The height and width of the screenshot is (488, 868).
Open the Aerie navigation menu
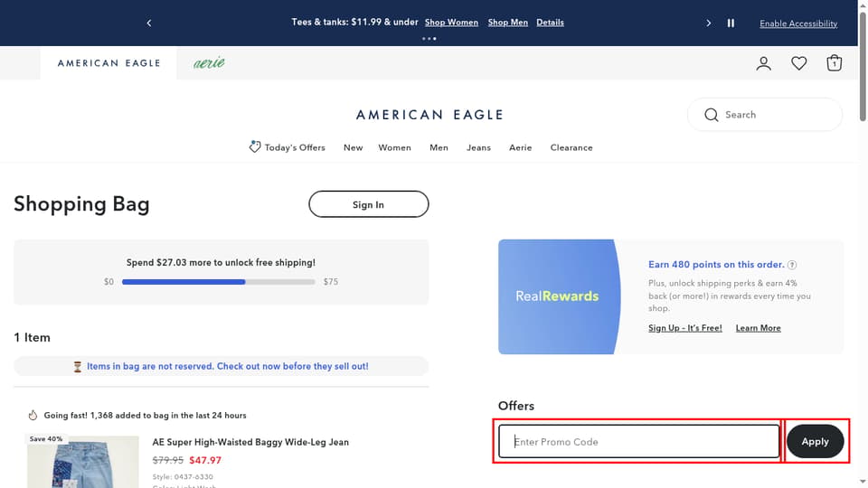pos(521,147)
